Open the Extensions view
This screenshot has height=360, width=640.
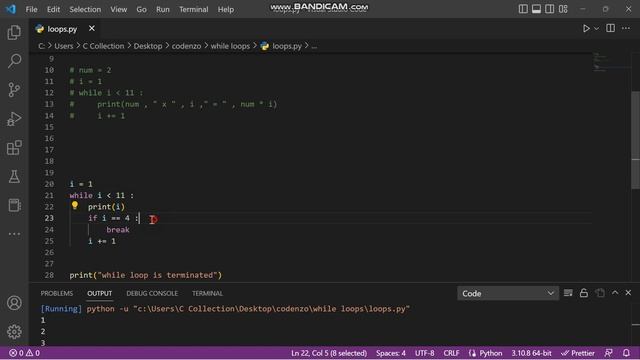click(x=14, y=148)
